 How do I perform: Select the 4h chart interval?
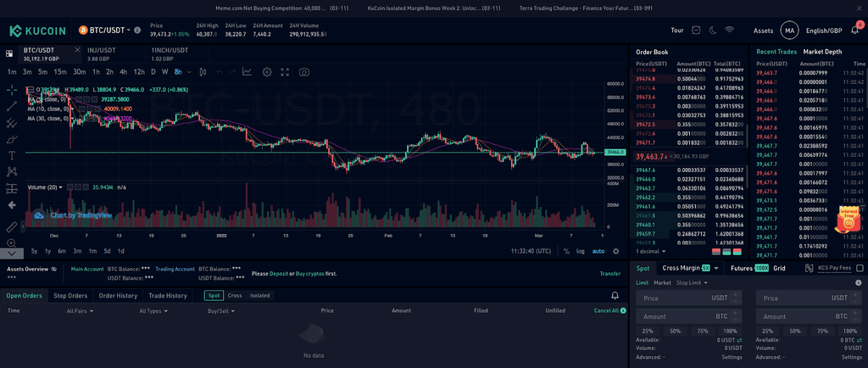[124, 72]
